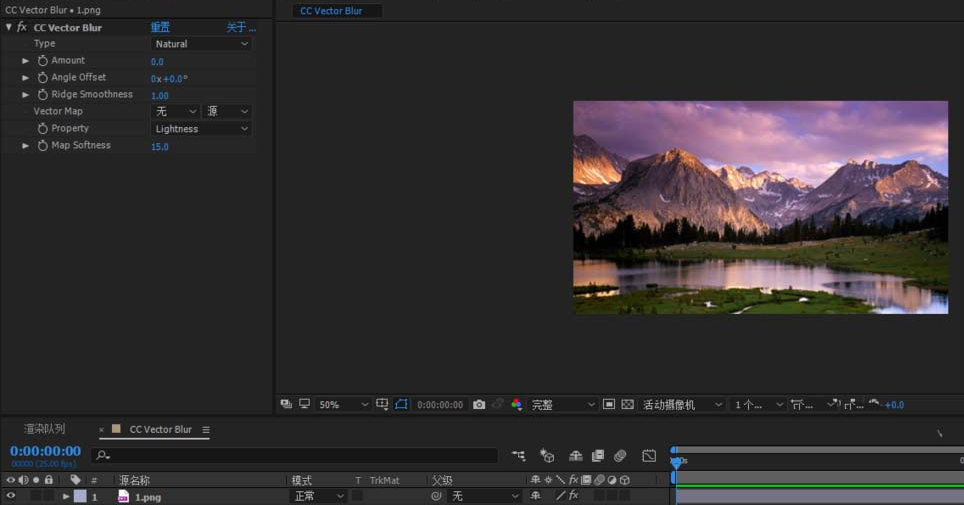Click the label tag column header
Viewport: 964px width, 505px height.
click(x=75, y=480)
